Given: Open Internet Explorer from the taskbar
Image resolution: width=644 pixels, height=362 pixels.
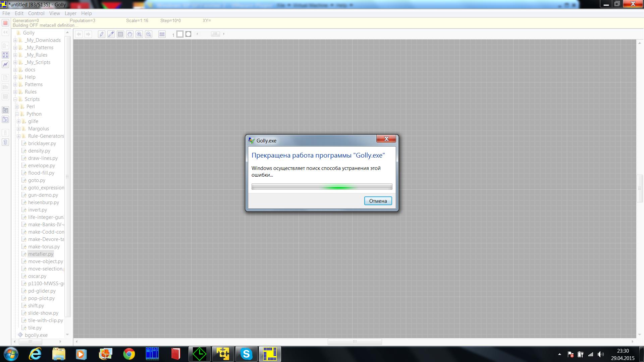Looking at the screenshot, I should (35, 354).
